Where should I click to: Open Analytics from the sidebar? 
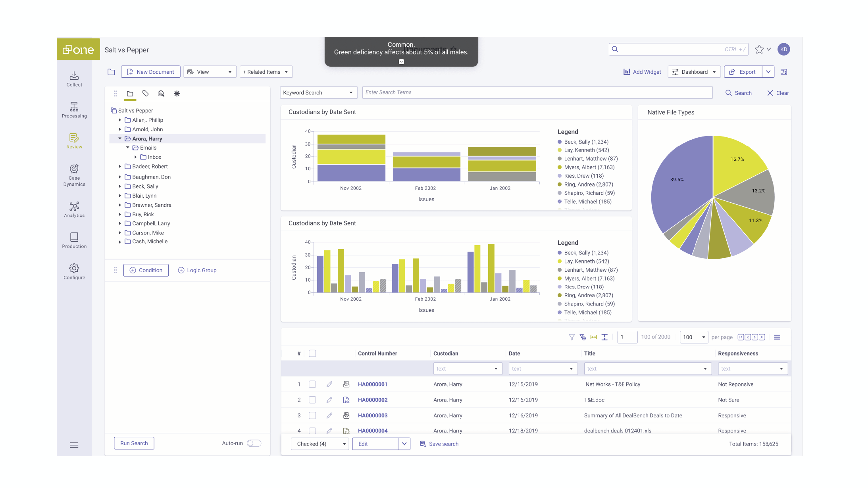pos(74,209)
